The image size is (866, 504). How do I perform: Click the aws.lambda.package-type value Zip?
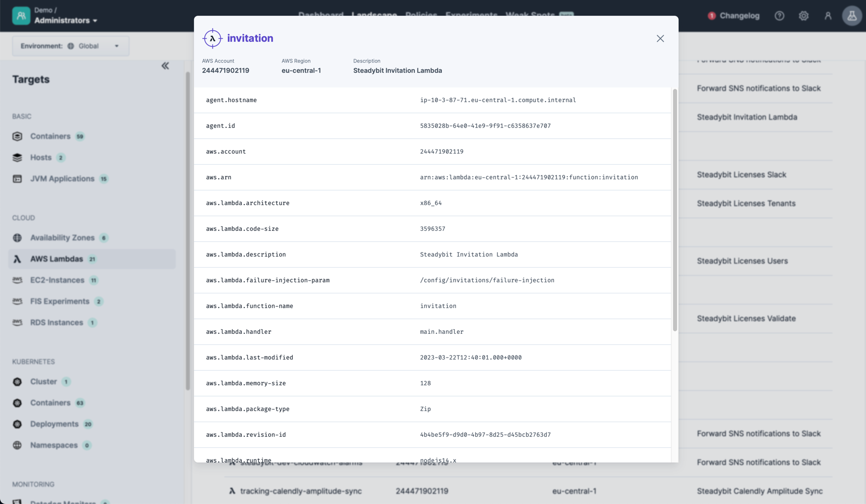coord(426,409)
